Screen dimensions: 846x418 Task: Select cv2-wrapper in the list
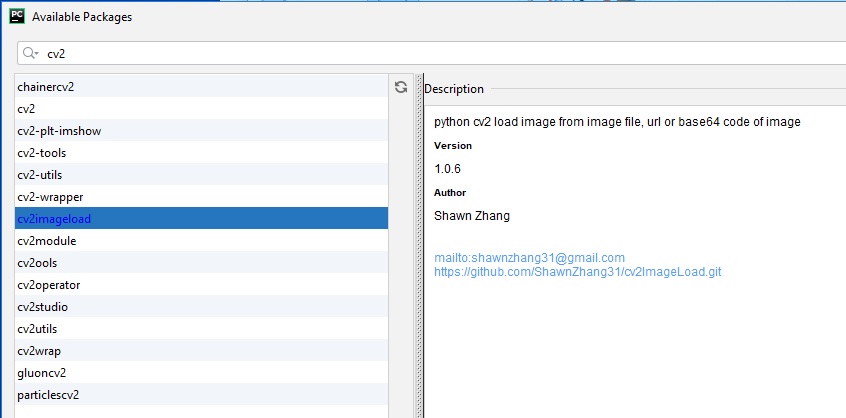point(50,197)
